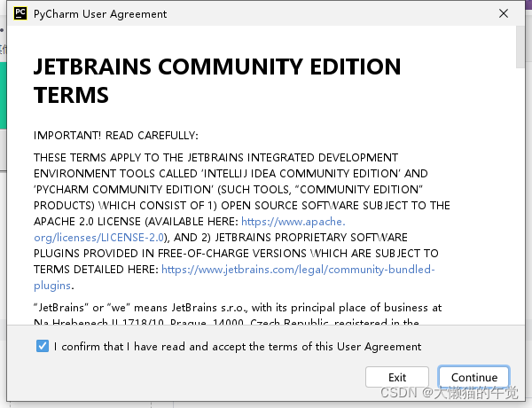Click the PyCharm User Agreement title text

pyautogui.click(x=100, y=14)
